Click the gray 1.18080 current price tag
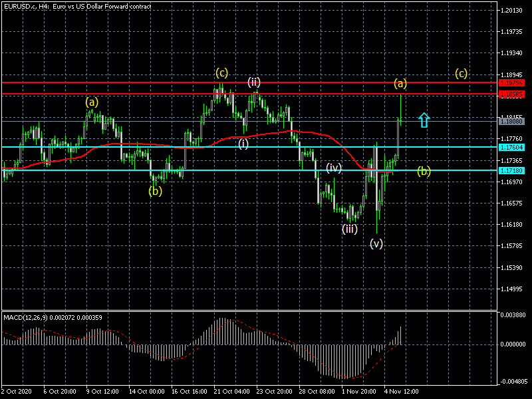This screenshot has height=399, width=532. (x=513, y=121)
